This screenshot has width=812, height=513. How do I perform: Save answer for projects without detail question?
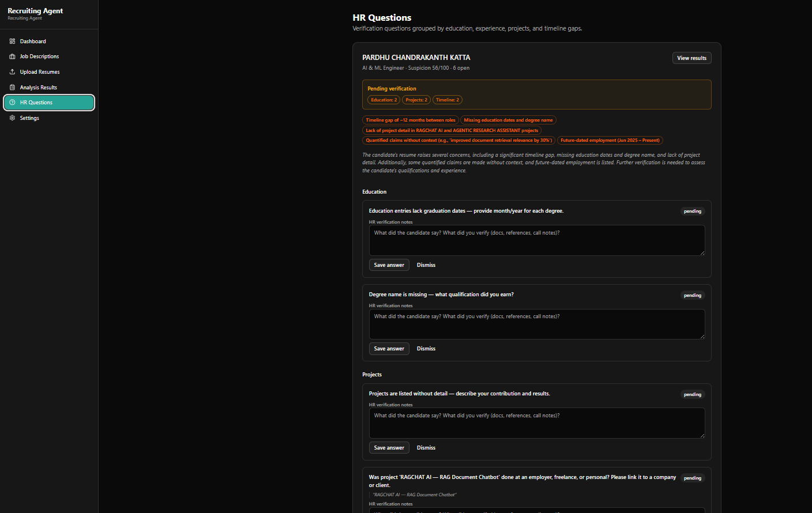click(389, 448)
